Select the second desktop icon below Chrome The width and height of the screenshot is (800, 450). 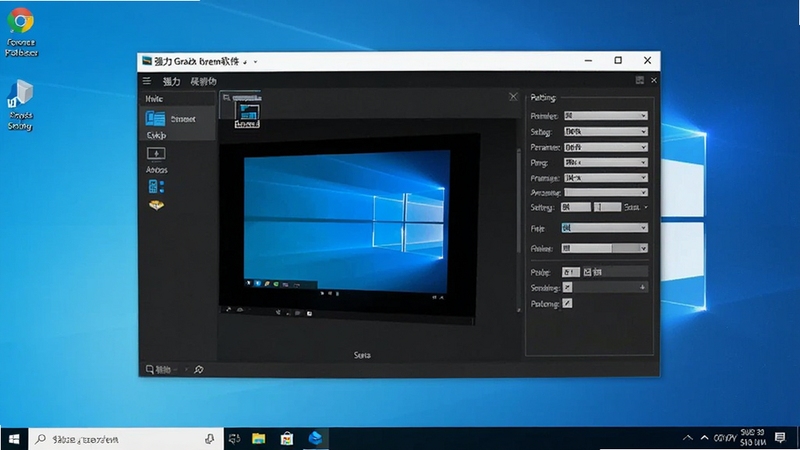pos(20,105)
